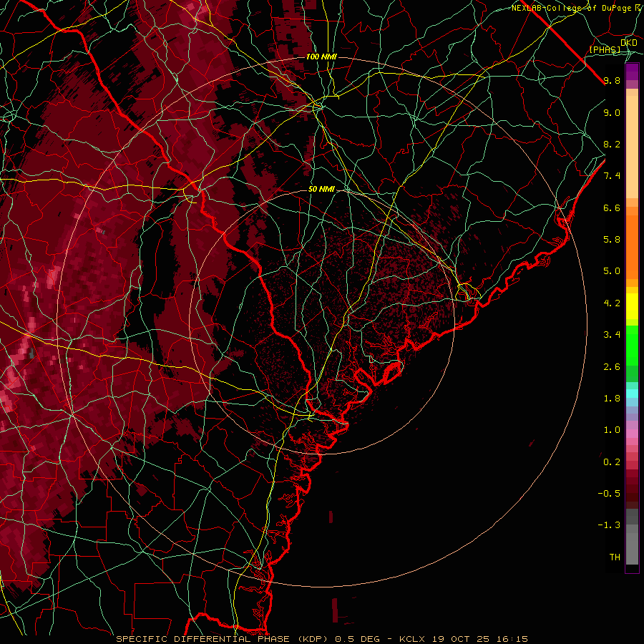Click the 9.8 value on the color scale
644x644 pixels.
tap(612, 80)
